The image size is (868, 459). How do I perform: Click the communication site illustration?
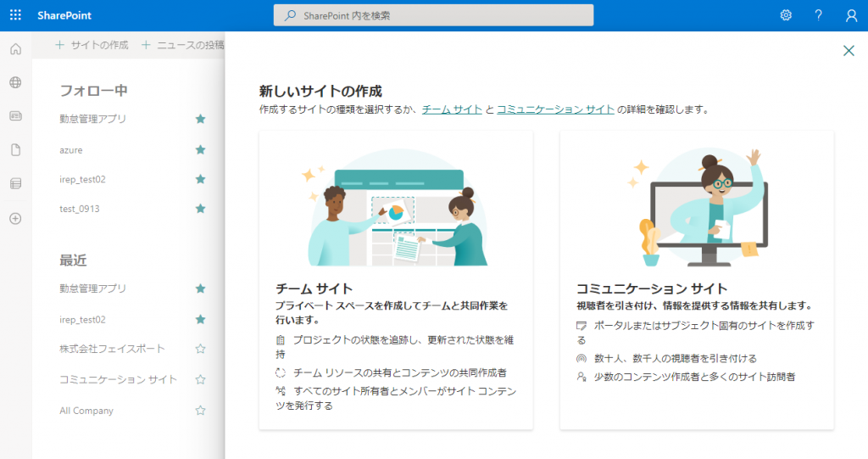click(698, 207)
